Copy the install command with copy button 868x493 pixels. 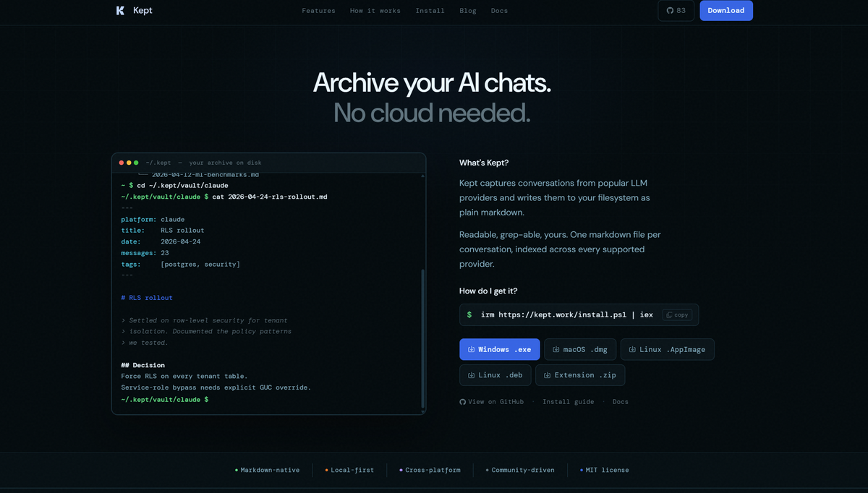(677, 315)
